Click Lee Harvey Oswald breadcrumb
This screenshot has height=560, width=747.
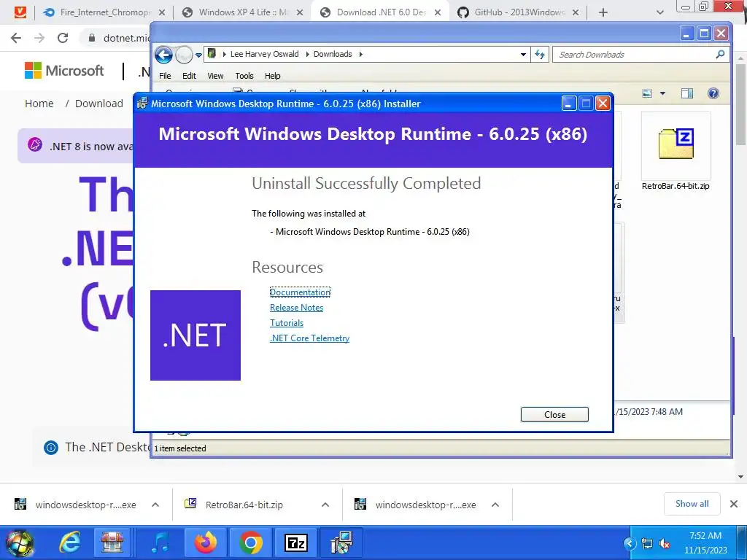point(264,54)
